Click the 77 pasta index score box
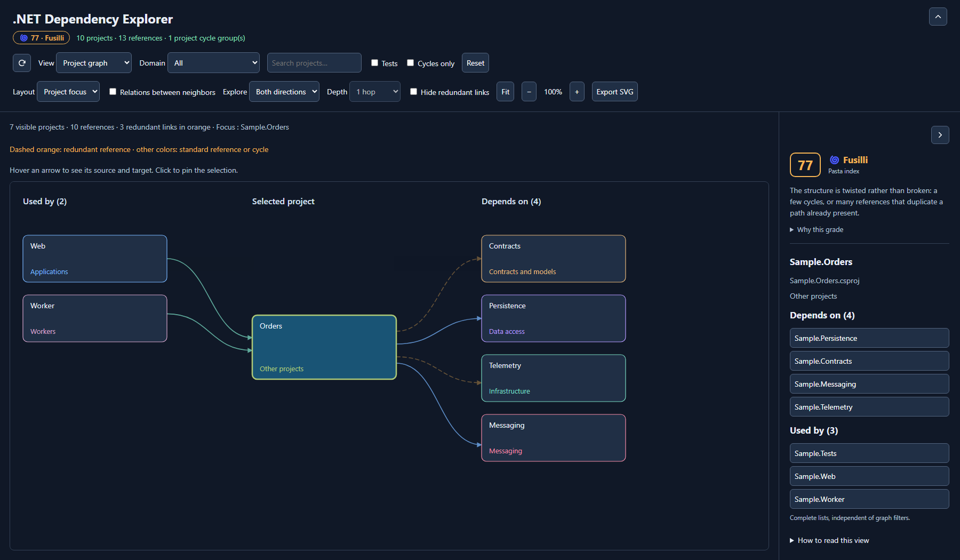The image size is (960, 560). click(805, 165)
